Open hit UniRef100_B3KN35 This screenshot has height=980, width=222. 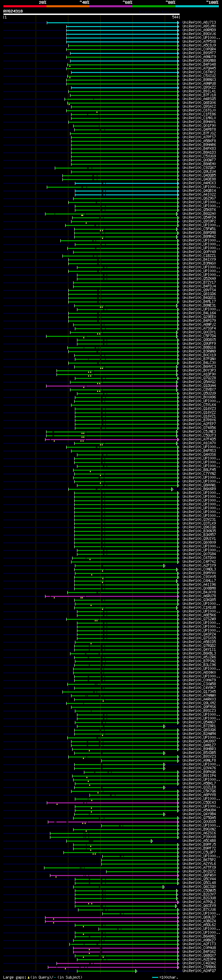point(199,531)
